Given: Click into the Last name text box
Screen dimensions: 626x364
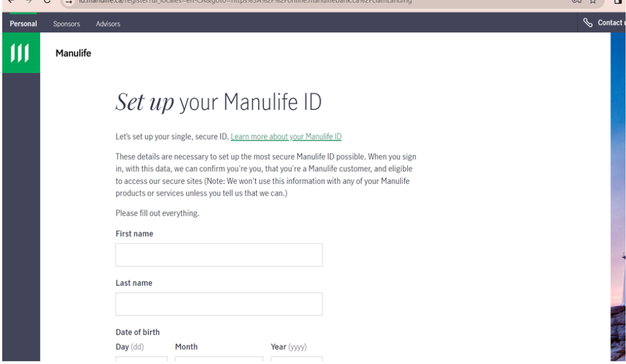Looking at the screenshot, I should pyautogui.click(x=219, y=304).
